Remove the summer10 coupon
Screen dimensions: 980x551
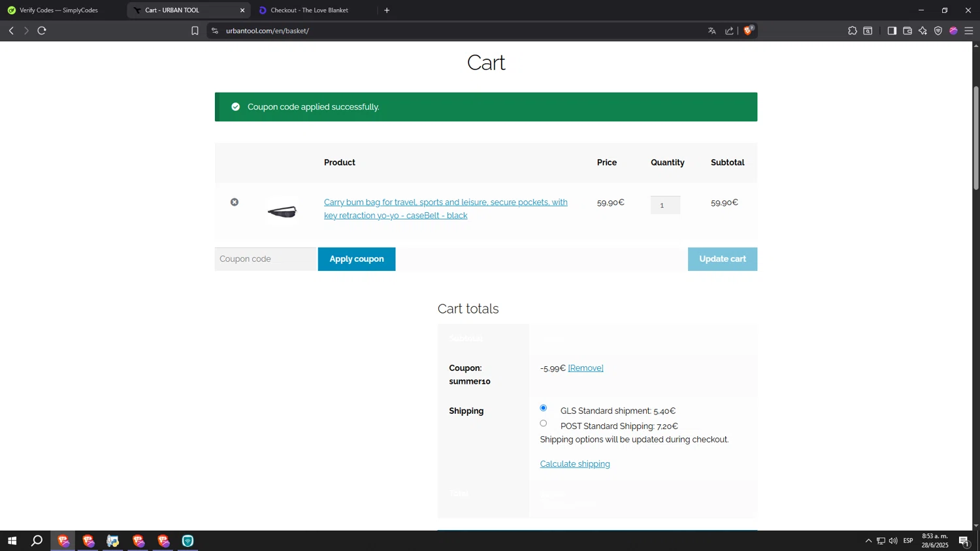point(586,368)
